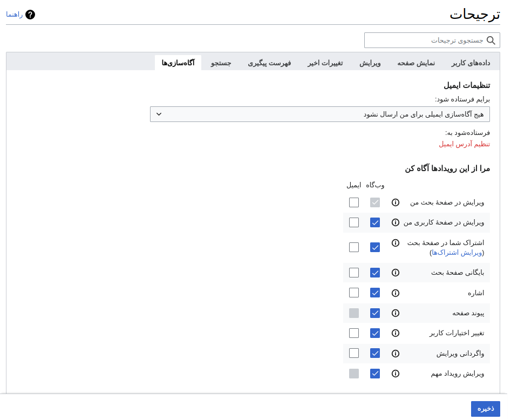Show info icon for بایگانی صفحهٔ بحث
Viewport: 511px width, 420px height.
pyautogui.click(x=396, y=273)
